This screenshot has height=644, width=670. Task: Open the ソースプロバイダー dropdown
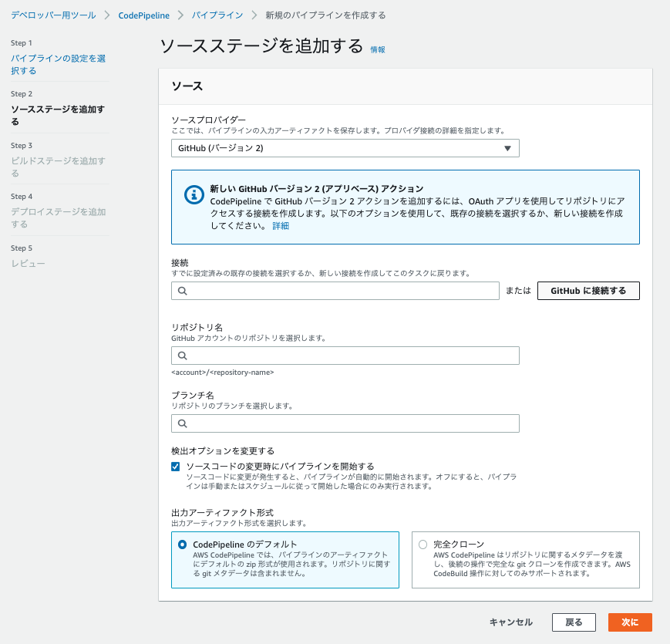click(x=345, y=147)
